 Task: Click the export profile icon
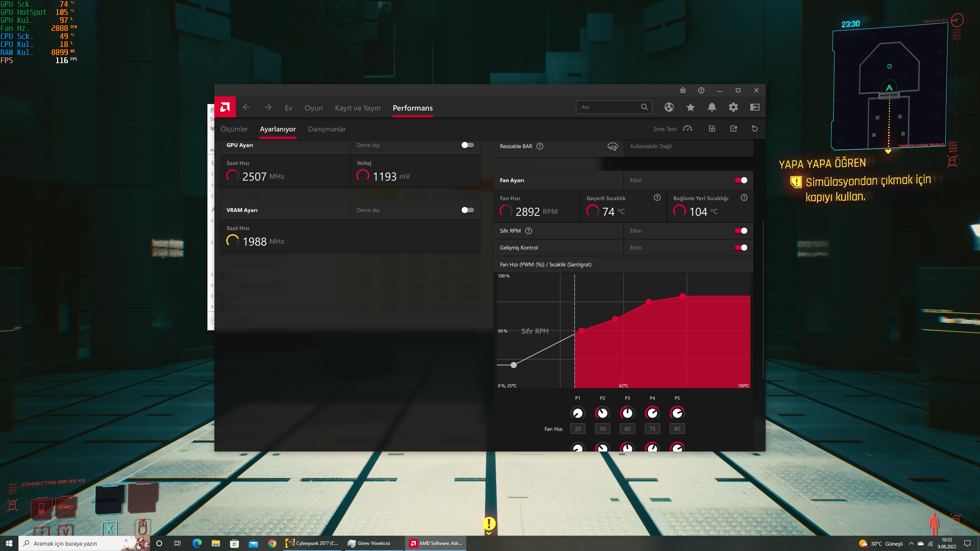733,129
